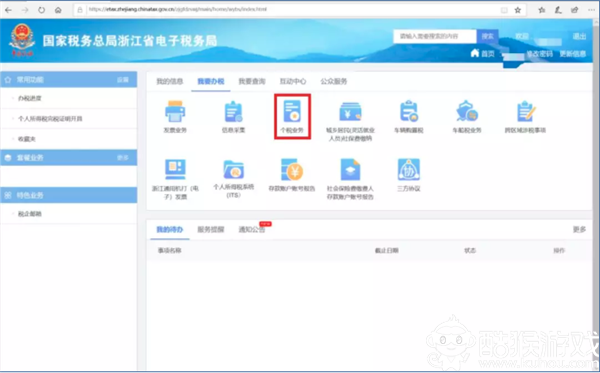Open the 互动中心 tab

click(293, 81)
